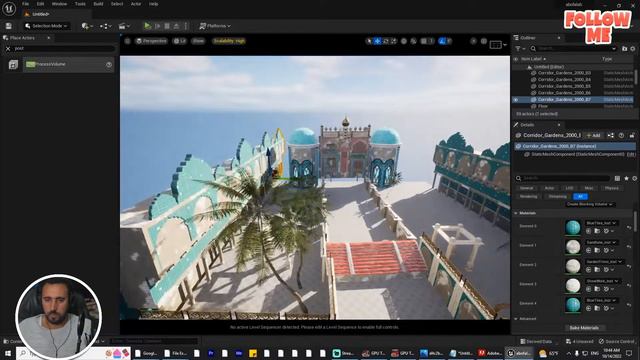Viewport: 640px width, 360px height.
Task: Activate the scale tool in viewport
Action: 393,41
